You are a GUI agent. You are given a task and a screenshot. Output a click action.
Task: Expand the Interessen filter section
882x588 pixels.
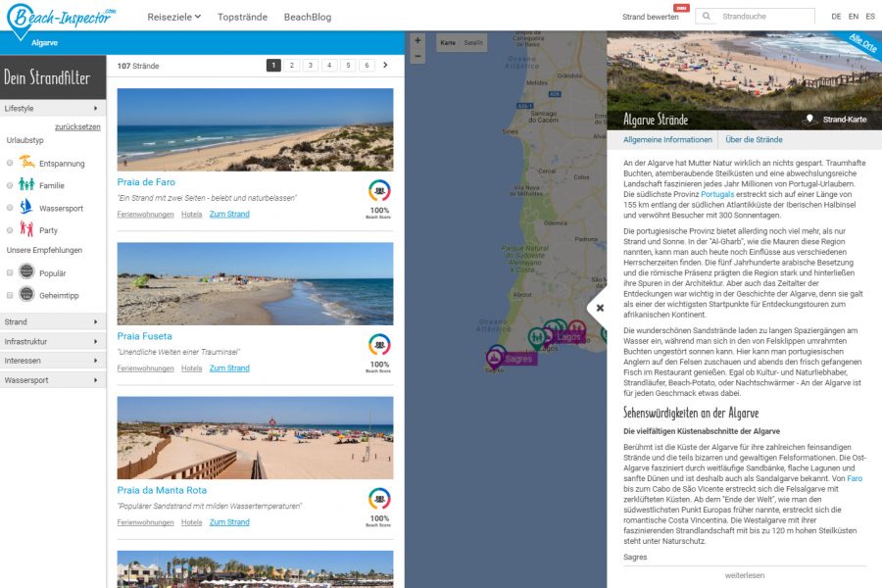(53, 361)
